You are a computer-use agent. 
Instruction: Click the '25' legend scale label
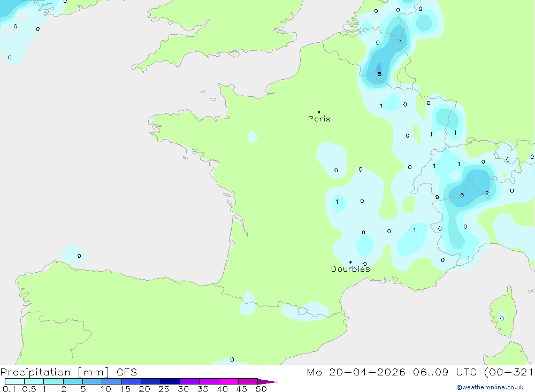point(164,389)
